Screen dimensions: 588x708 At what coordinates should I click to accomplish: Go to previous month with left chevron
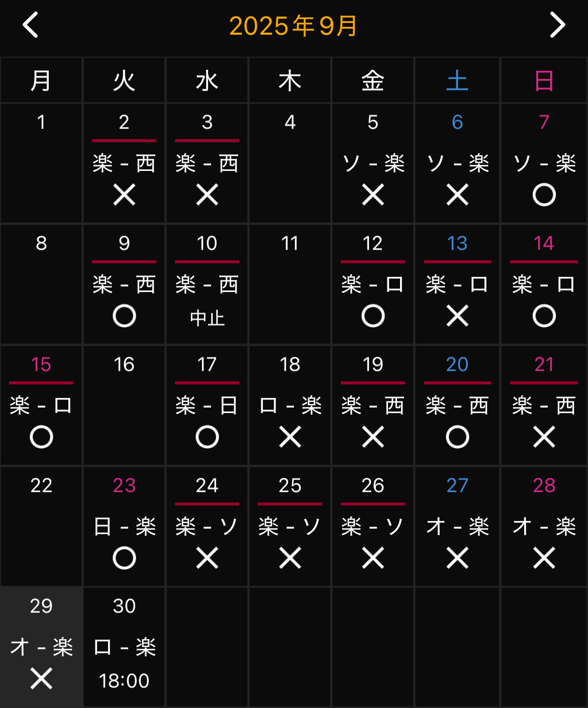point(31,25)
